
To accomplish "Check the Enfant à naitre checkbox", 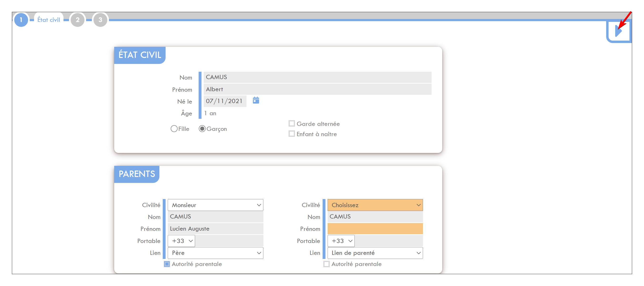I will point(291,134).
